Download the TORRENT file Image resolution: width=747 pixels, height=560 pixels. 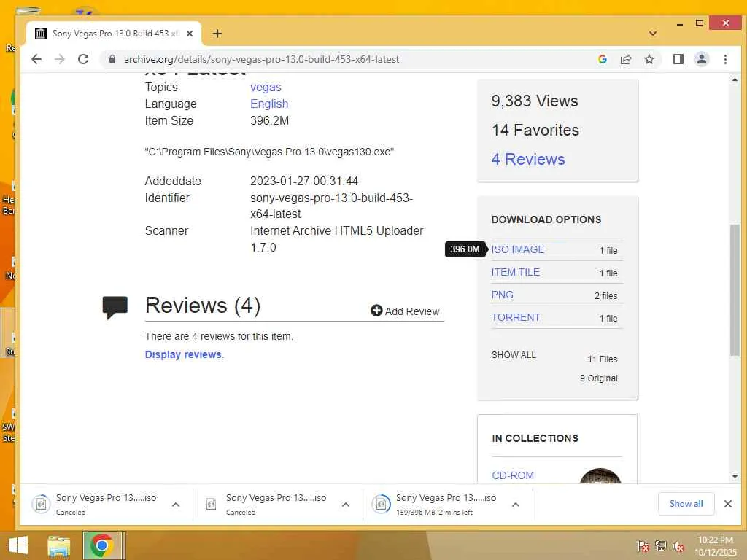click(516, 317)
